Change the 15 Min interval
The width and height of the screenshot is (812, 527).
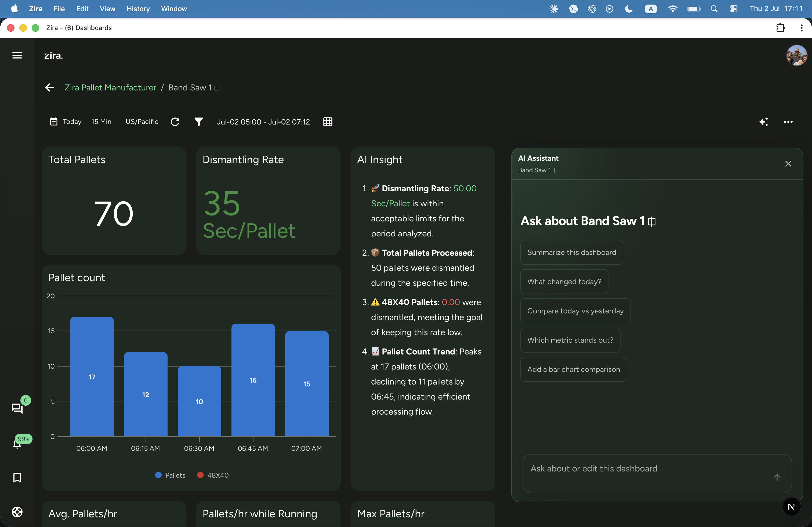pyautogui.click(x=101, y=122)
